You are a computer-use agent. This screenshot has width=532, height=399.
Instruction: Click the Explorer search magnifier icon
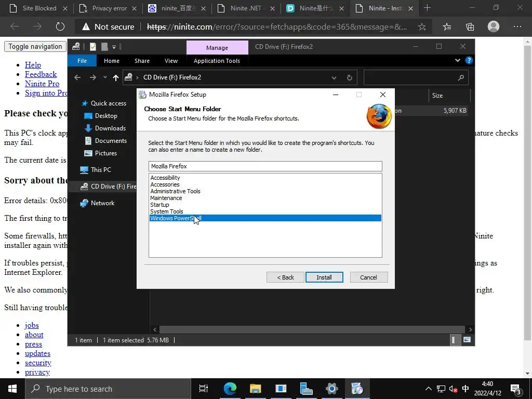[x=461, y=78]
